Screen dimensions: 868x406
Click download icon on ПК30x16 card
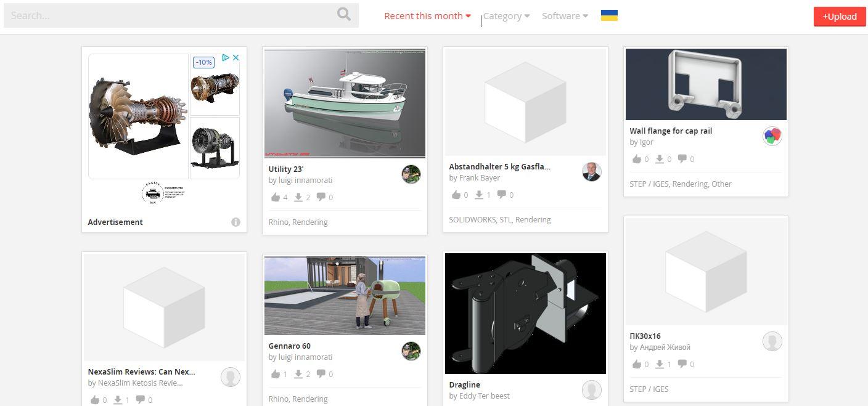tap(659, 364)
